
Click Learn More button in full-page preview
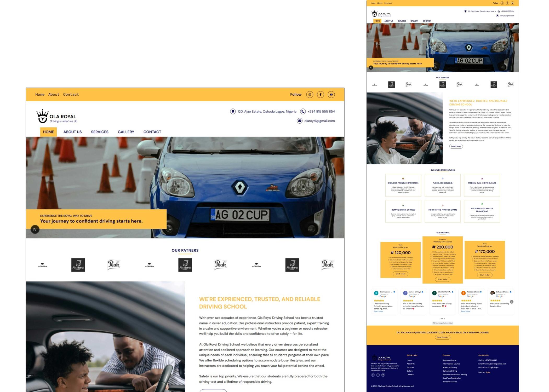456,146
